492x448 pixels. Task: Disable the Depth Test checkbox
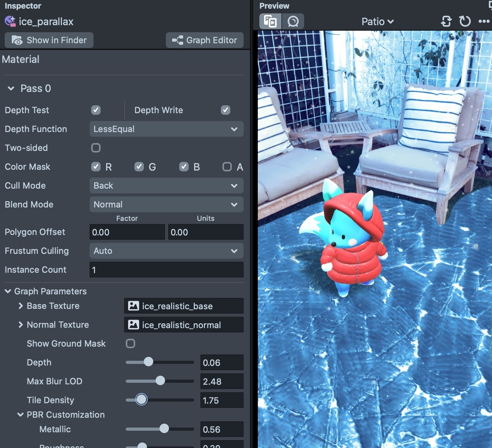click(96, 110)
